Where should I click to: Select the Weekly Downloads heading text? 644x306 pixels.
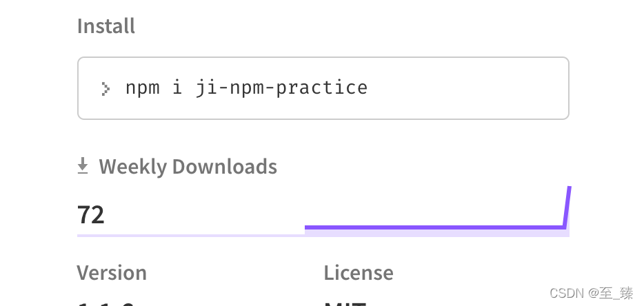pyautogui.click(x=188, y=166)
